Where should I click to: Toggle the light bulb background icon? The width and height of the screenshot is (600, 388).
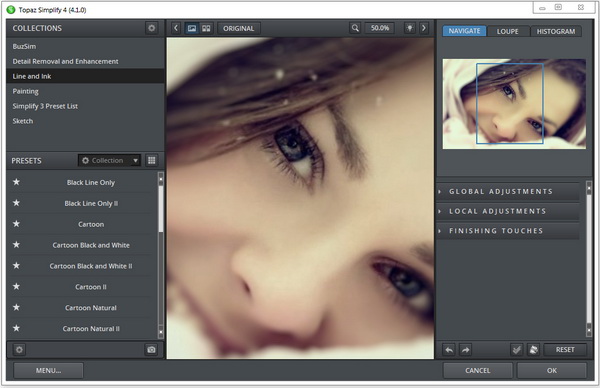pos(409,28)
